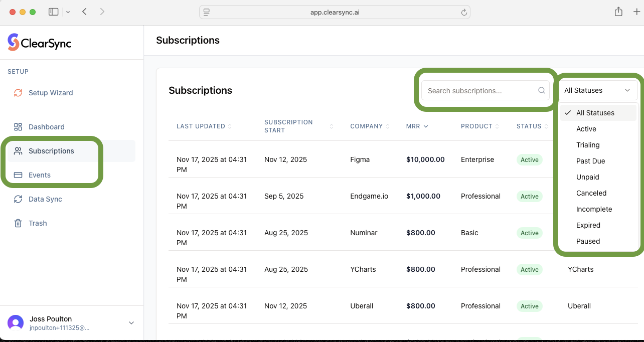
Task: Click the Dashboard grid icon
Action: 18,127
